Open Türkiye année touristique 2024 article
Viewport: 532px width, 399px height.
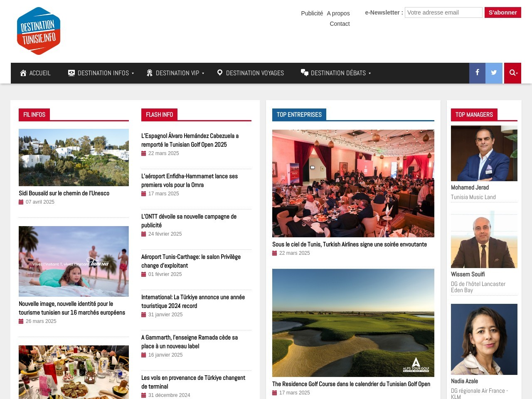click(x=193, y=301)
